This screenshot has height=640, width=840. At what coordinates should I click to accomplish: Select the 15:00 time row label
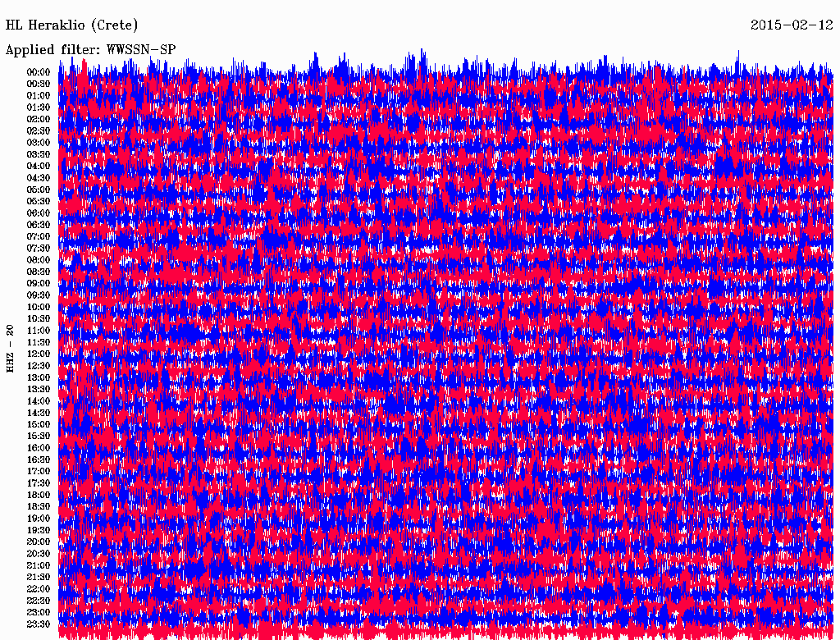click(39, 424)
